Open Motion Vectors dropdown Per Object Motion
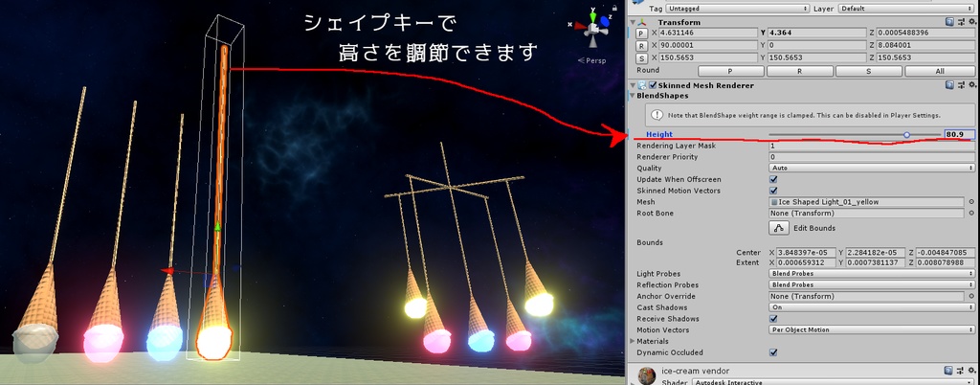The image size is (980, 385). coord(872,330)
